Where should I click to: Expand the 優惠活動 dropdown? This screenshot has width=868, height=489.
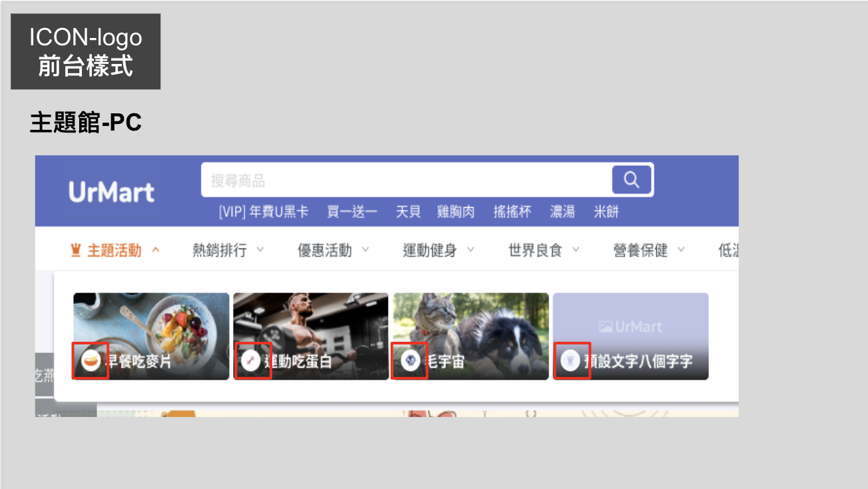(x=365, y=250)
